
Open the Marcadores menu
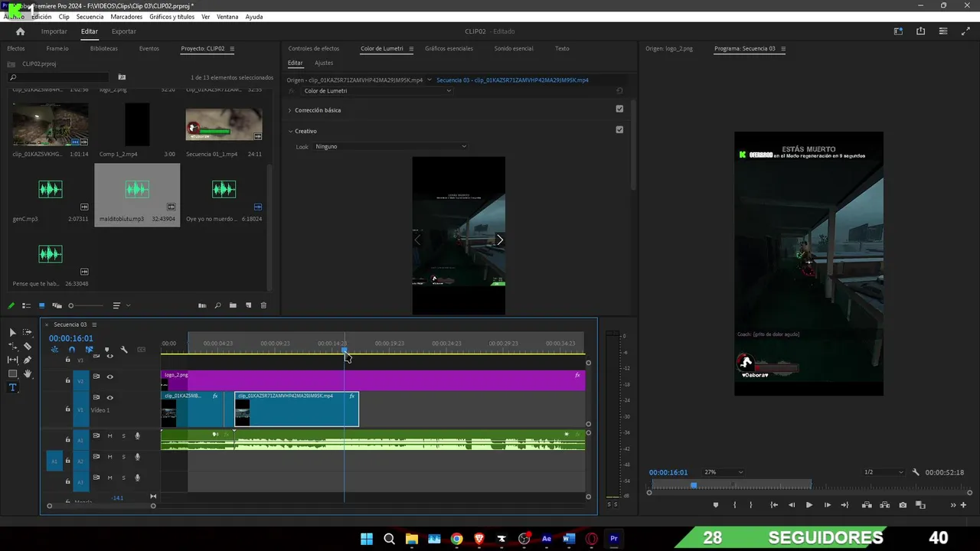pyautogui.click(x=126, y=17)
